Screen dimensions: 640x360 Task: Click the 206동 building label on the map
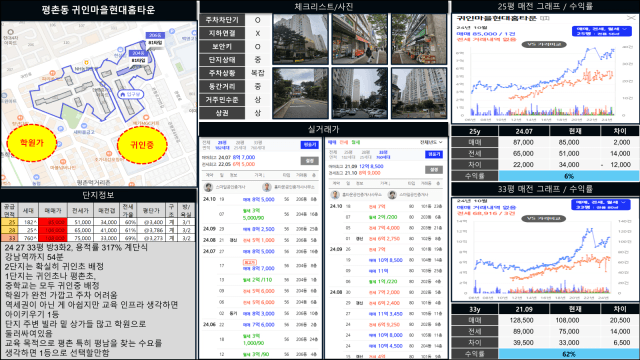[155, 36]
